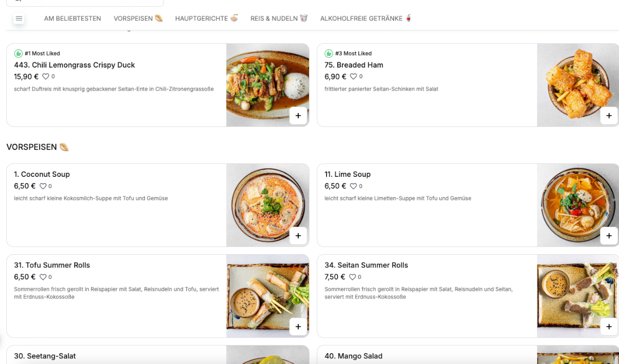619x364 pixels.
Task: Open the hamburger category menu
Action: 19,19
